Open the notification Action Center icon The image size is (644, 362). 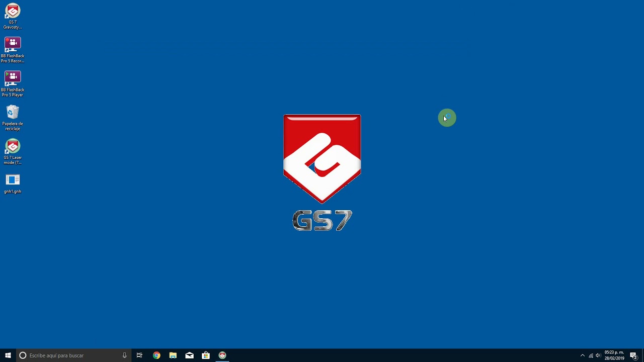(634, 355)
